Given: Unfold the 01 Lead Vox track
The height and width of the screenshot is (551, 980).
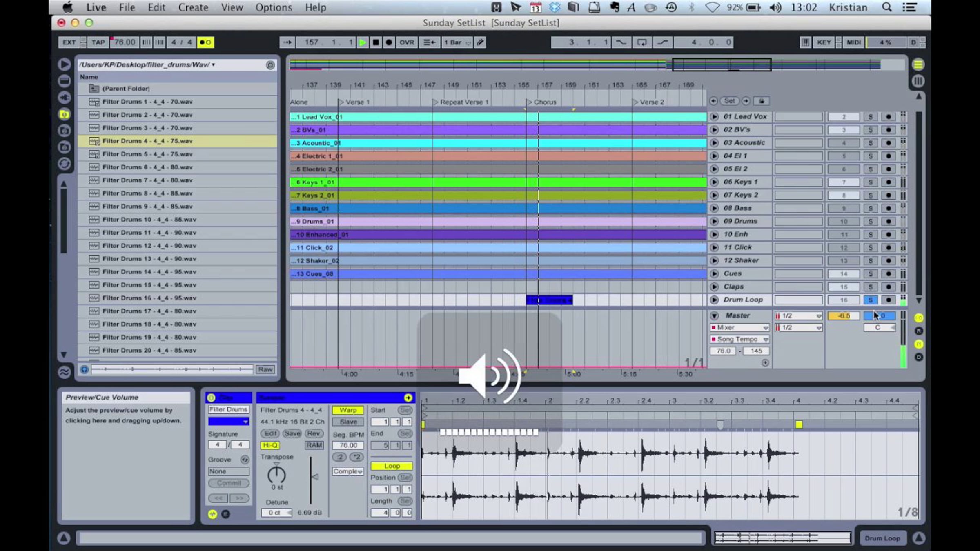Looking at the screenshot, I should [x=714, y=117].
